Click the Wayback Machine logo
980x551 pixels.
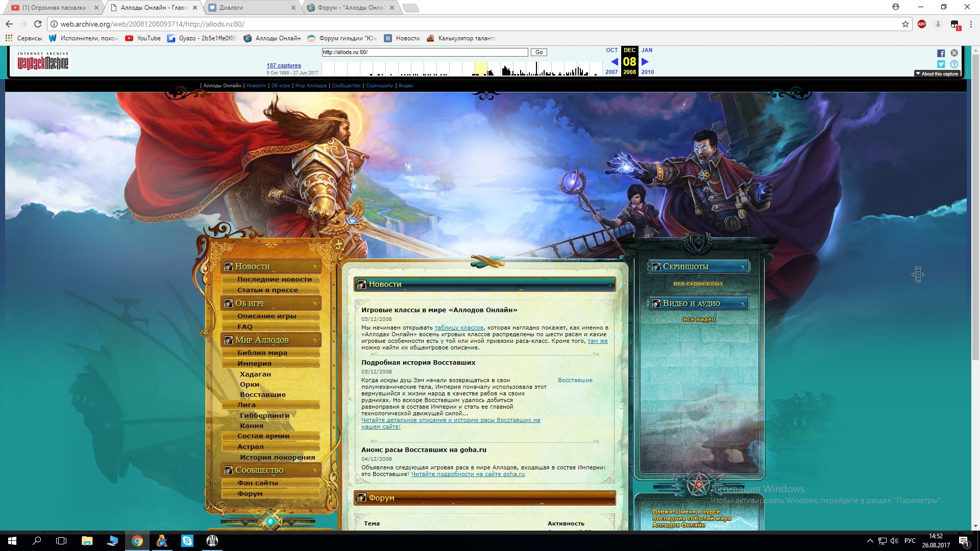point(43,61)
